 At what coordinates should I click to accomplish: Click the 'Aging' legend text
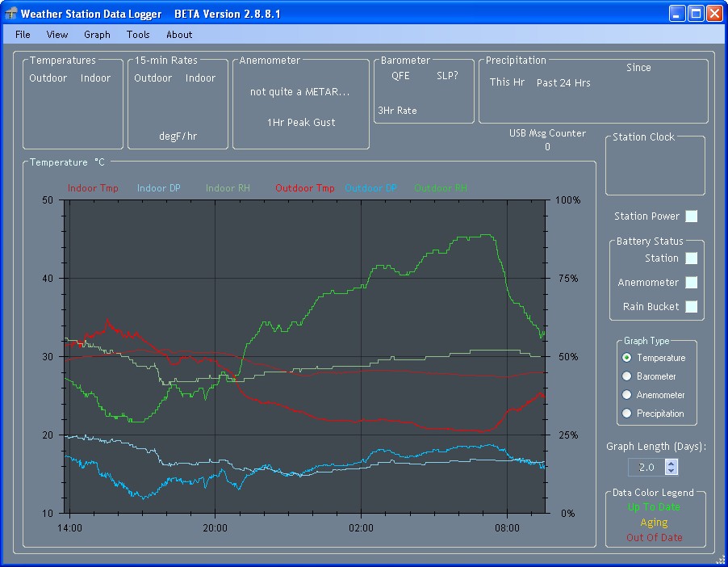[654, 523]
